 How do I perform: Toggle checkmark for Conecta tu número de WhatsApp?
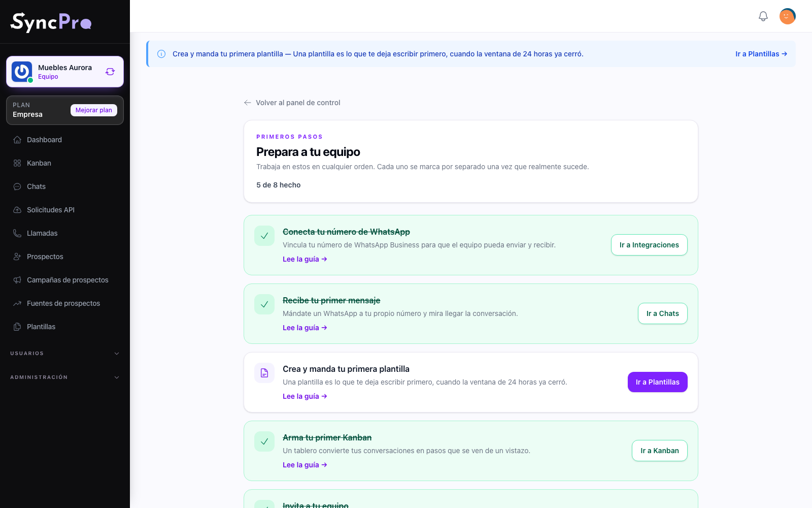tap(264, 236)
